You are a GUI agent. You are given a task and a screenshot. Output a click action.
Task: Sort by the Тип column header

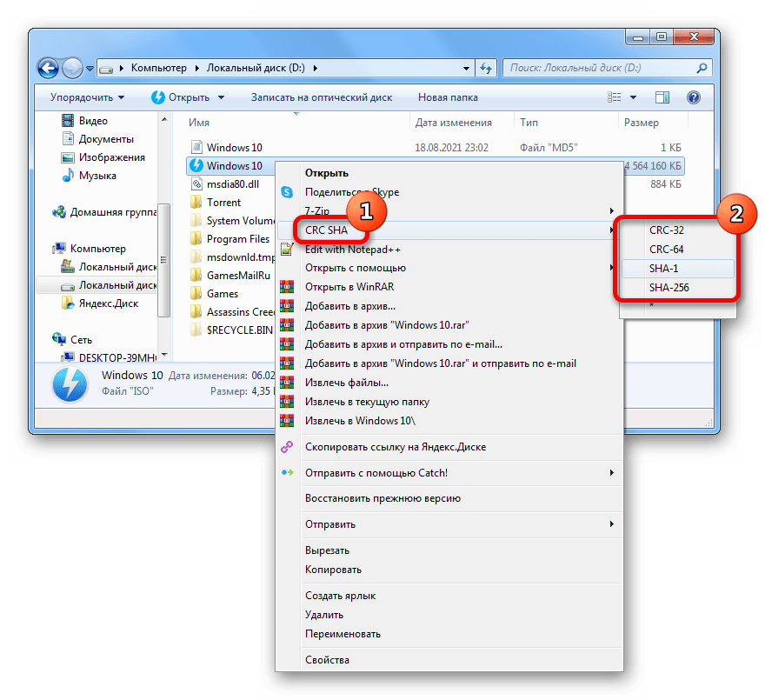point(529,123)
